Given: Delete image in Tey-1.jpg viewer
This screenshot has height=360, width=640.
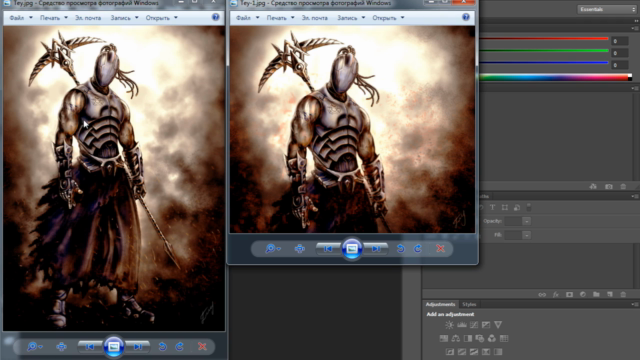Looking at the screenshot, I should (440, 249).
